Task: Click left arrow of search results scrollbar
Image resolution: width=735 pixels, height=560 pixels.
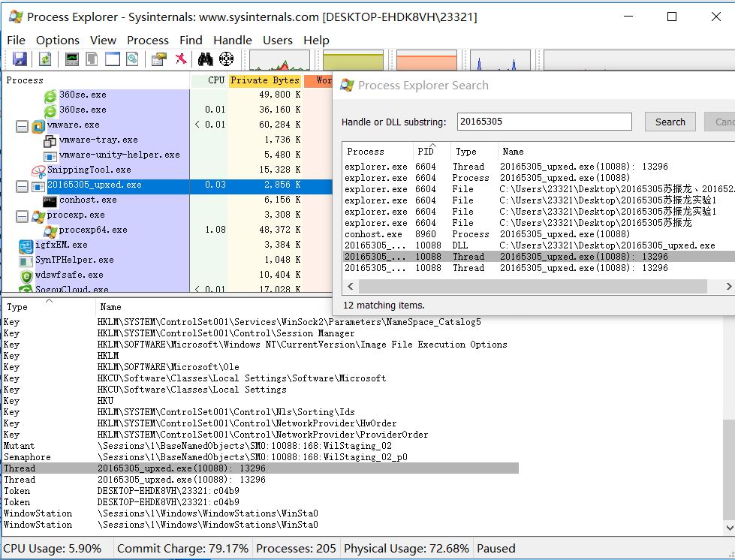Action: [350, 286]
